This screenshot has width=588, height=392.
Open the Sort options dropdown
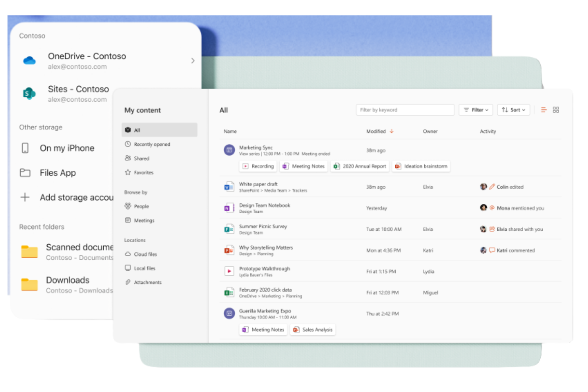[513, 110]
